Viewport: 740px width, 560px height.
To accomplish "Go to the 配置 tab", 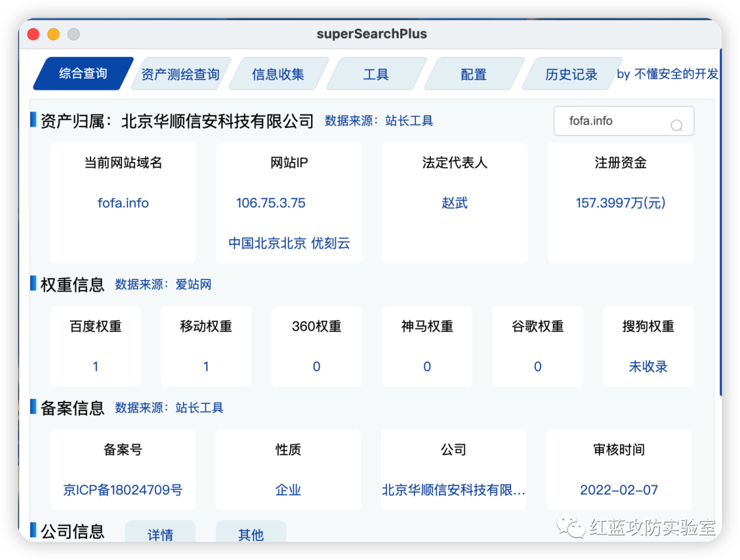I will 473,75.
